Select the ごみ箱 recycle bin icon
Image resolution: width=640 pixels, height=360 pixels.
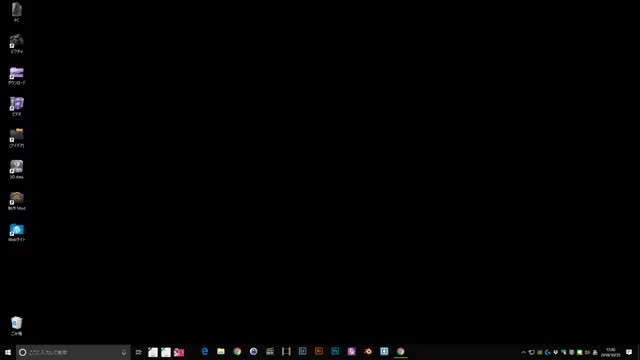pyautogui.click(x=17, y=326)
